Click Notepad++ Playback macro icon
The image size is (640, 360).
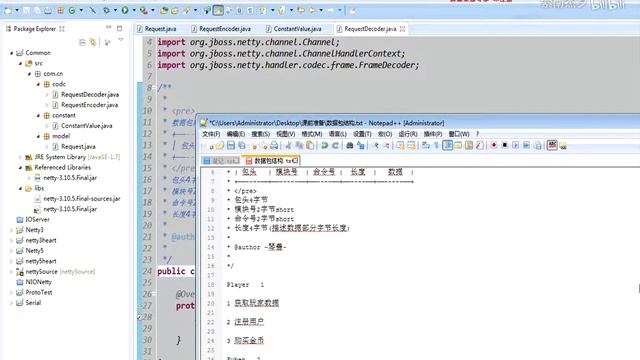tap(516, 145)
